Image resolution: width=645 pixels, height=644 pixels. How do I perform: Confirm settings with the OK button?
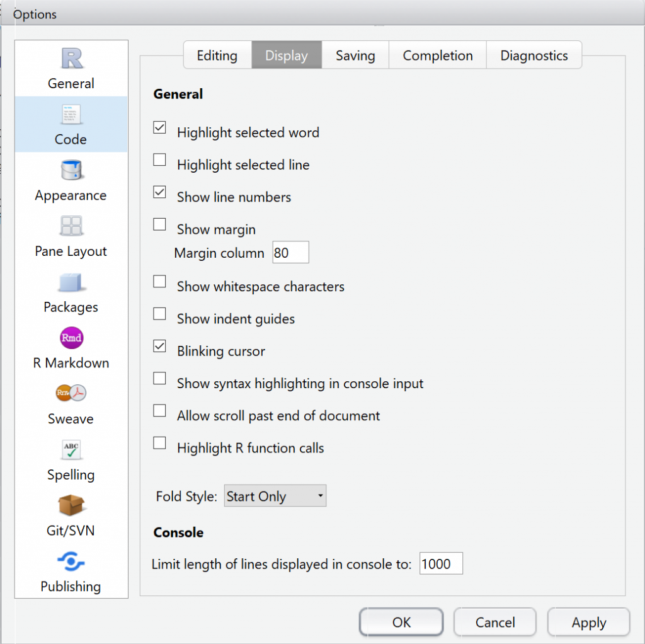[x=401, y=622]
